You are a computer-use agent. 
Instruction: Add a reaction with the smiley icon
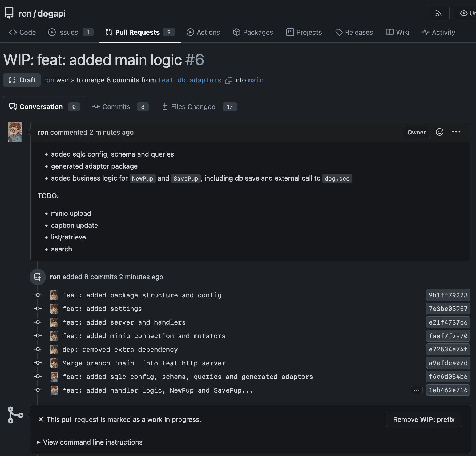[x=439, y=132]
